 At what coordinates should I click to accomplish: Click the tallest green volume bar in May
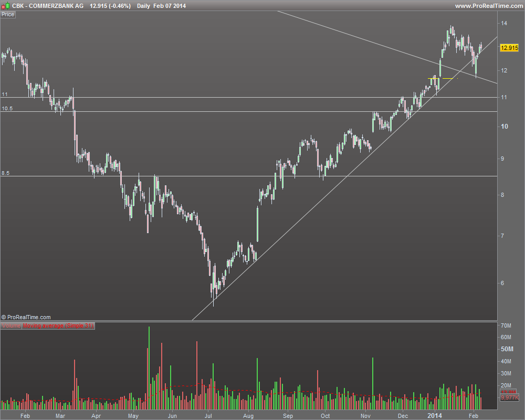149,367
